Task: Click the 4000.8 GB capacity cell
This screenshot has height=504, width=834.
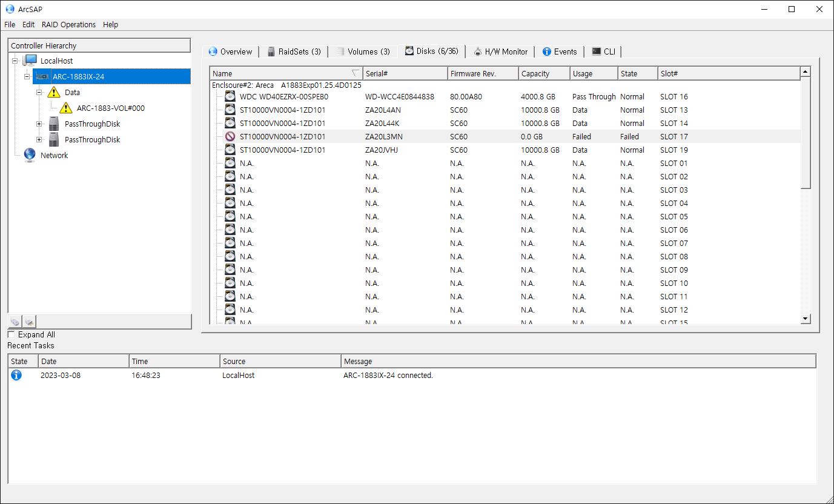Action: 538,96
